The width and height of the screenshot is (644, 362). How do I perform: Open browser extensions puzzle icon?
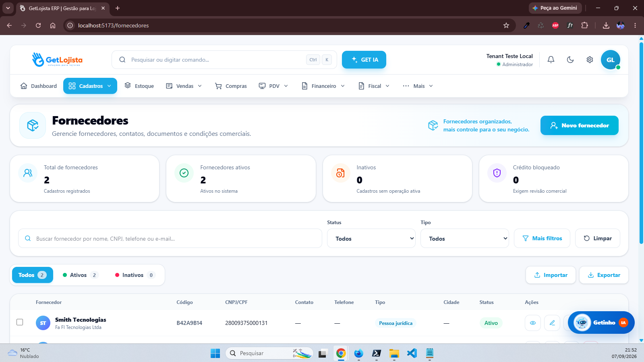click(584, 25)
